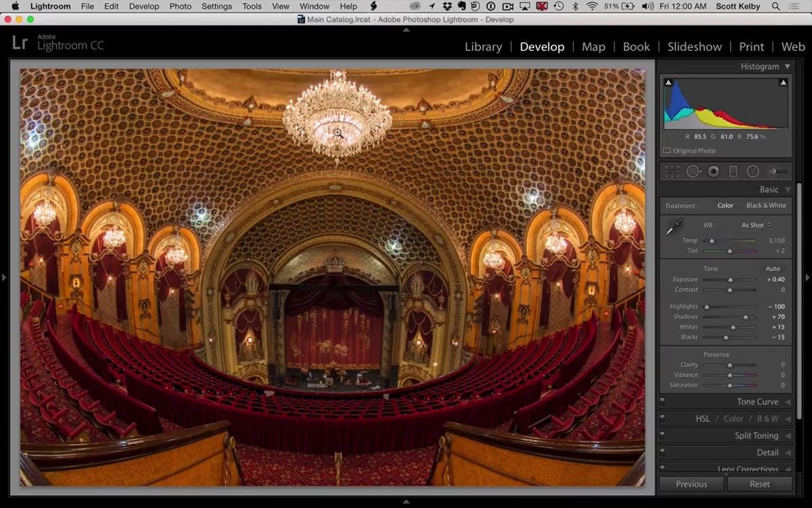Show the bottom filmstrip arrow
Viewport: 812px width, 508px height.
click(x=406, y=502)
